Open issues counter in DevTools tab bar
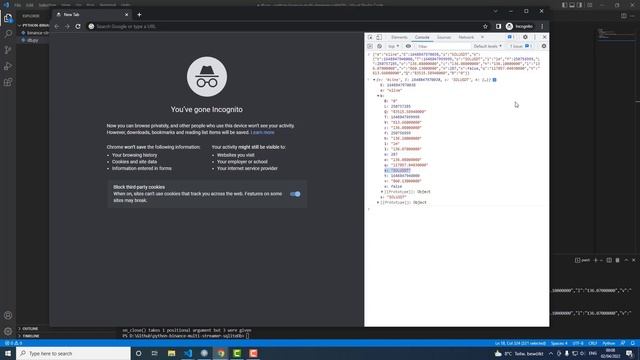This screenshot has height=360, width=640. (511, 37)
